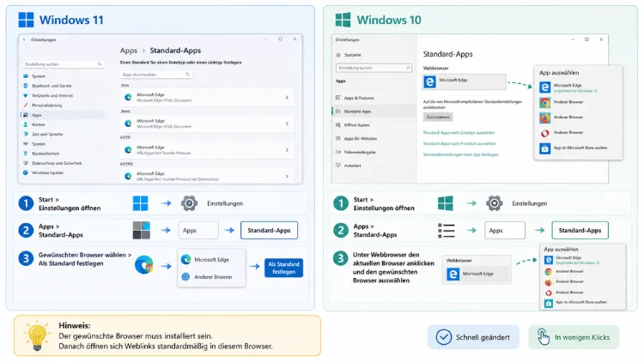
Task: Click Einstellungen label in Windows 10 step 1
Action: [x=530, y=203]
